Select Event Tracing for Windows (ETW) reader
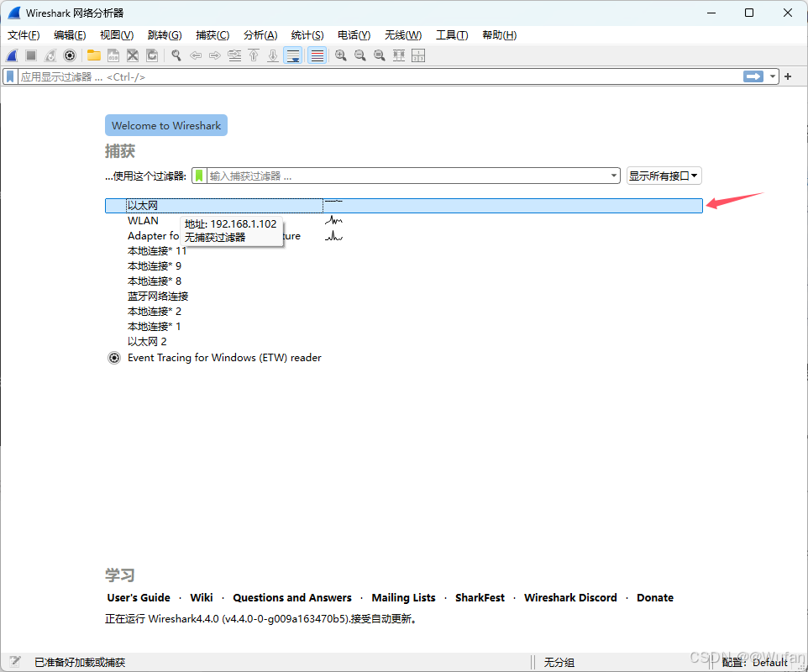The height and width of the screenshot is (672, 808). pyautogui.click(x=224, y=358)
